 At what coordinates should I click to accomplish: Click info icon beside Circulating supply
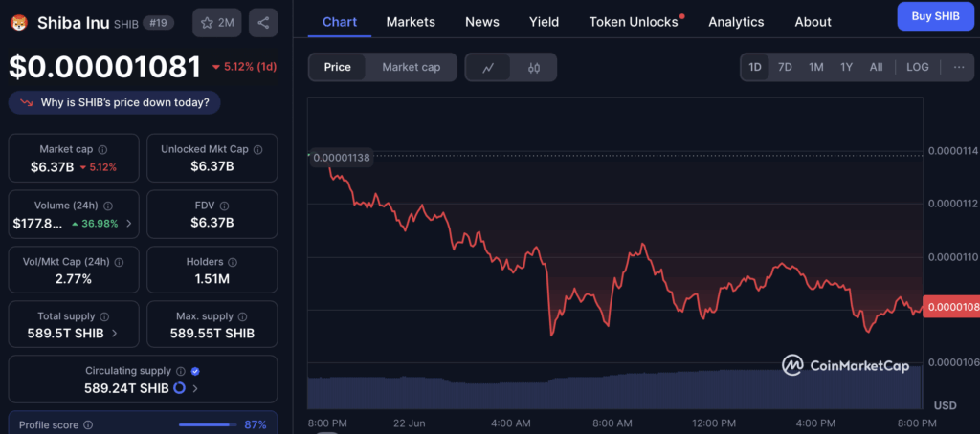click(181, 371)
